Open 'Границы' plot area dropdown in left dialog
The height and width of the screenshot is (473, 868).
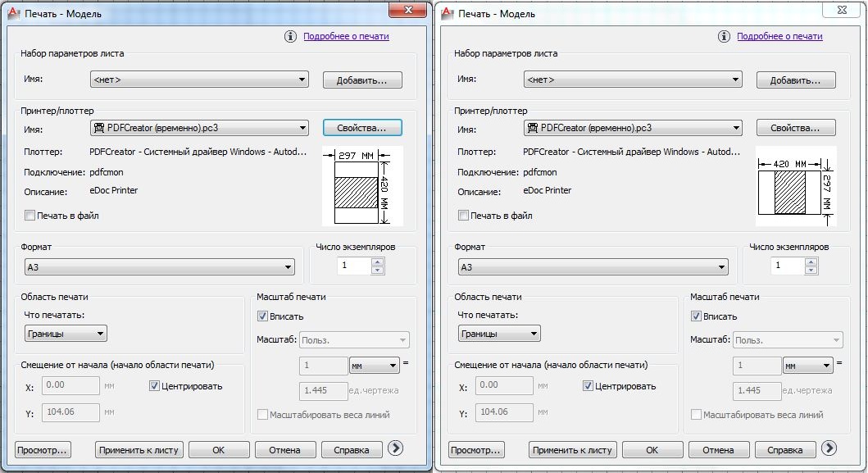tap(66, 334)
